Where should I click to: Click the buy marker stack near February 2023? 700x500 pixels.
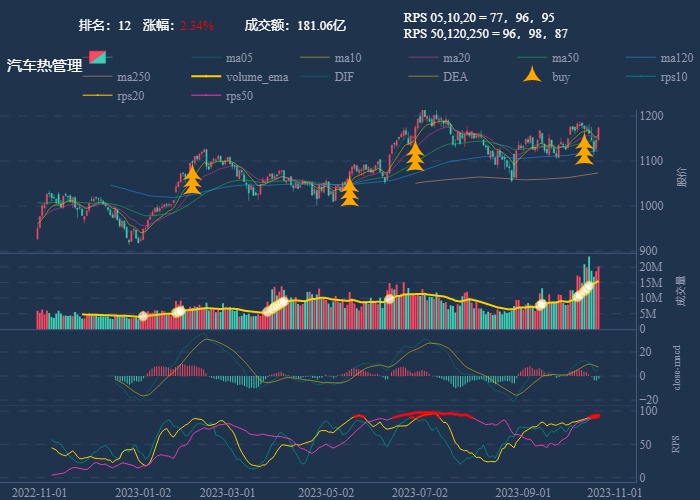(192, 180)
